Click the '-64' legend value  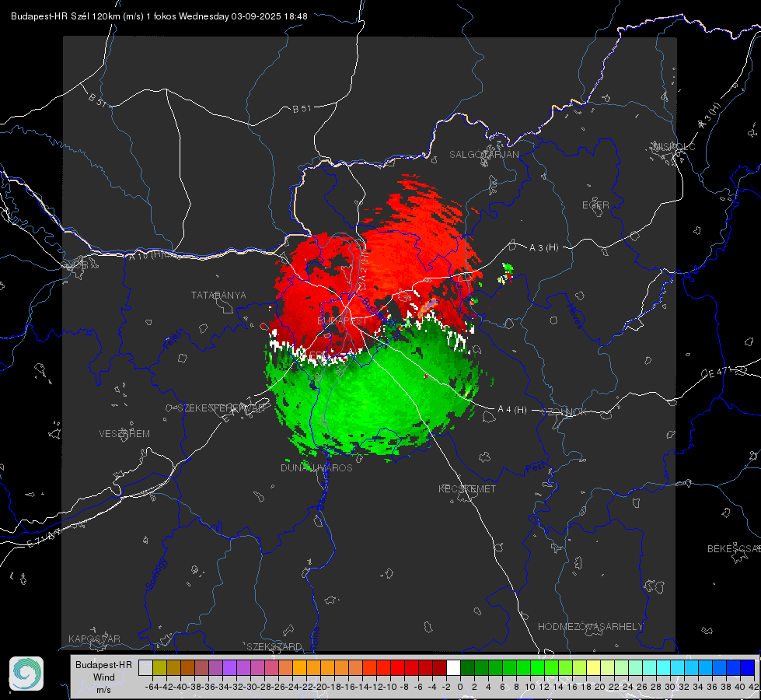(152, 687)
